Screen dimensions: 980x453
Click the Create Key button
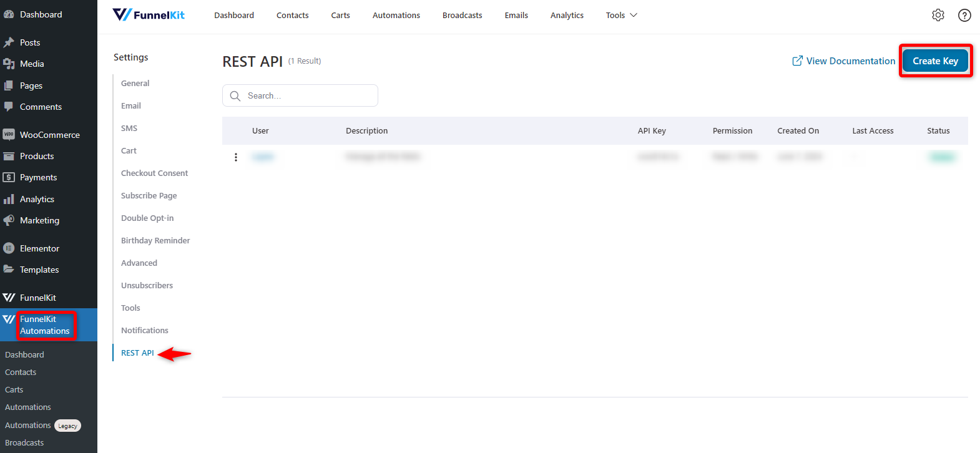[x=935, y=61]
